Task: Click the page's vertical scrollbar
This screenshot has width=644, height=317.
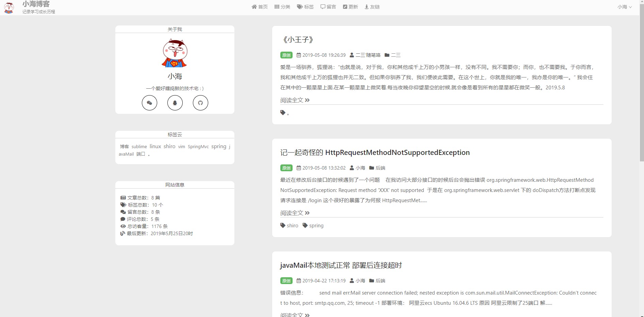Action: pos(642,102)
